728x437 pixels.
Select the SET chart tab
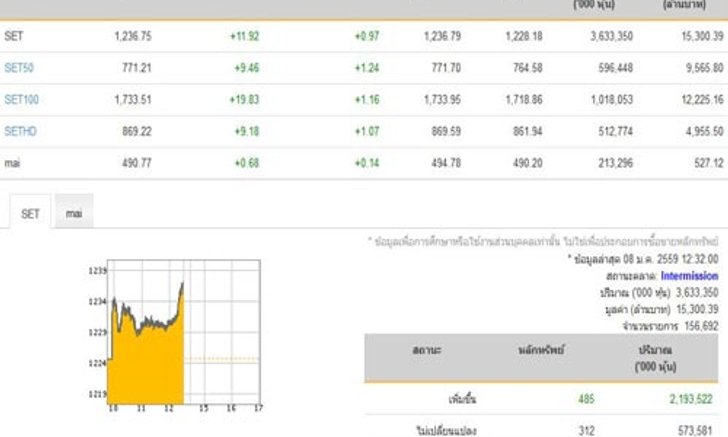[x=30, y=213]
